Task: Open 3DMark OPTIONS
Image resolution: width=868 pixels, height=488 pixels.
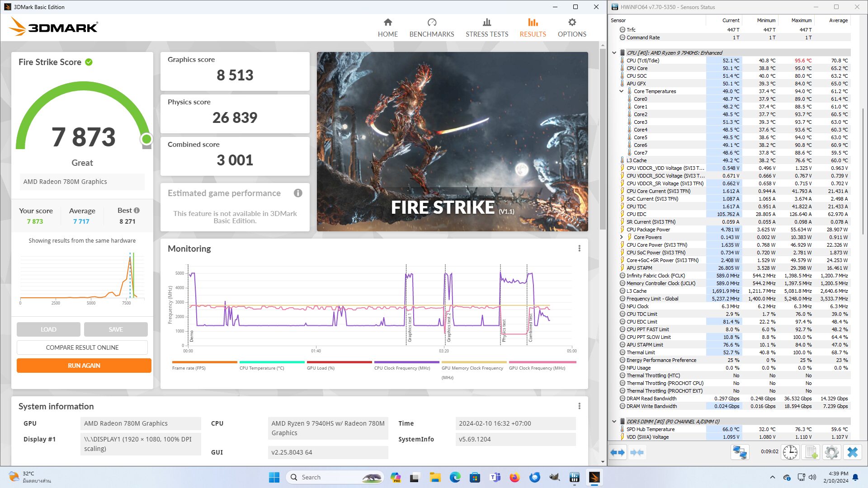Action: 572,28
